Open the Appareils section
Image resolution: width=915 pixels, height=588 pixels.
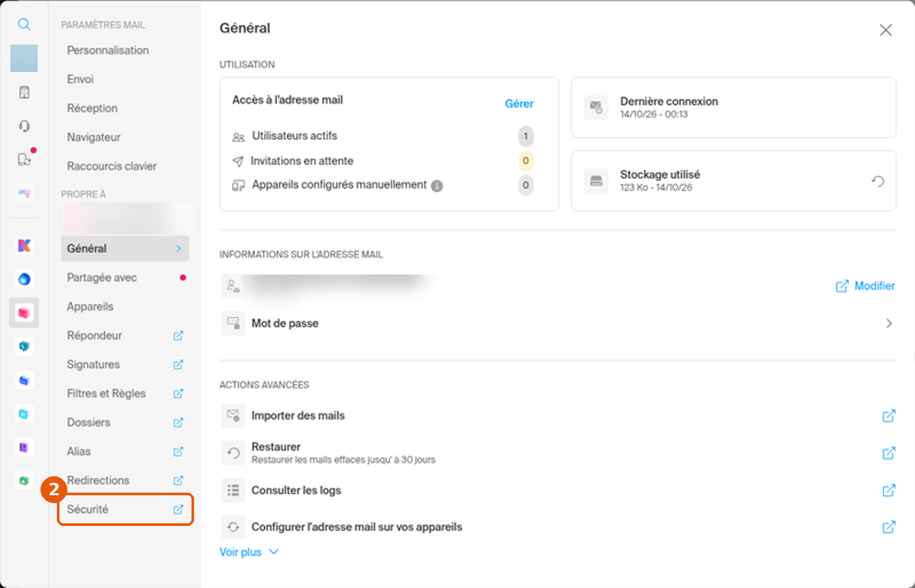point(90,306)
